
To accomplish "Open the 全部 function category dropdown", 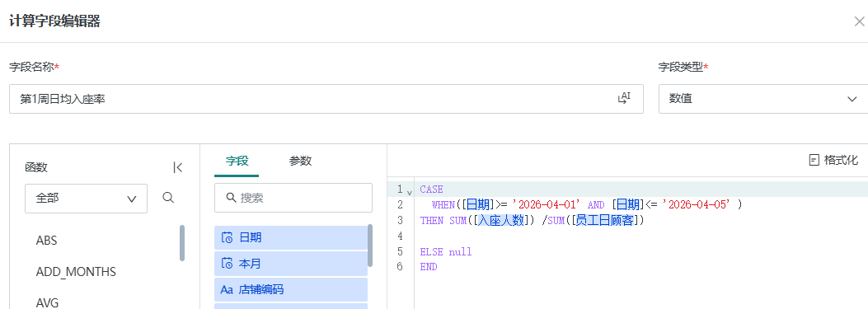I will [87, 199].
